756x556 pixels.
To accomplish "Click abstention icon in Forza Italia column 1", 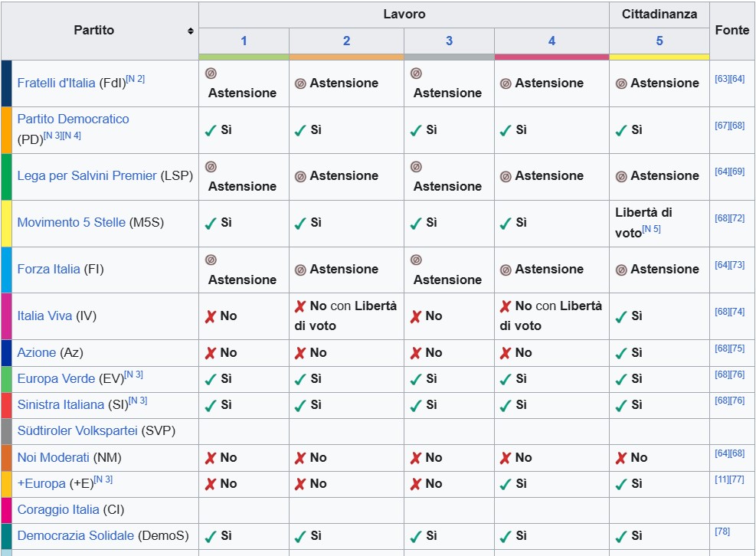I will pos(211,260).
